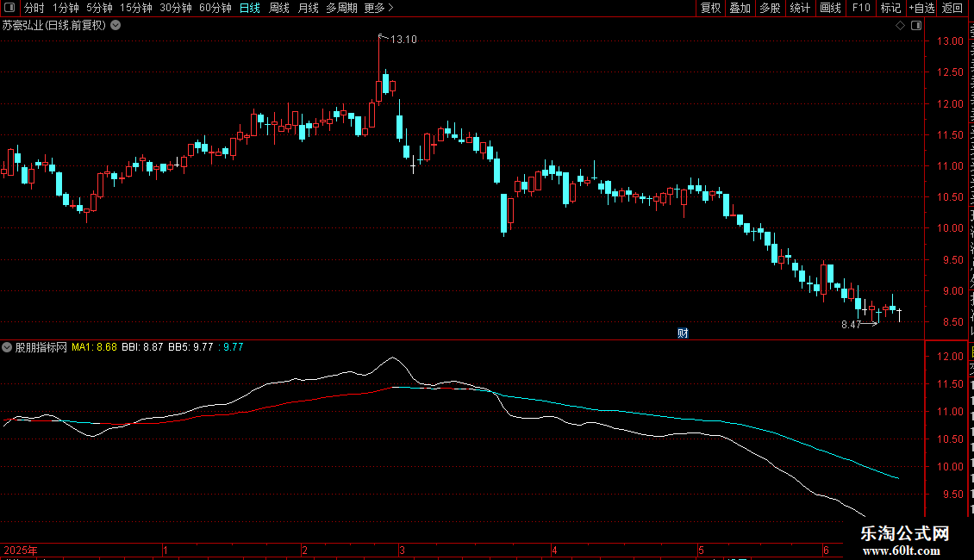This screenshot has width=974, height=560.
Task: Open F10 company information
Action: 861,8
